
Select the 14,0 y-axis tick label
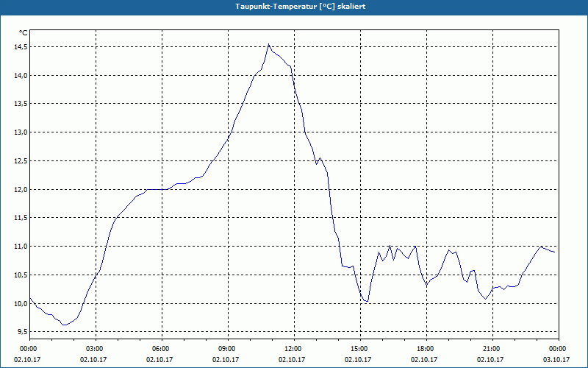click(21, 76)
